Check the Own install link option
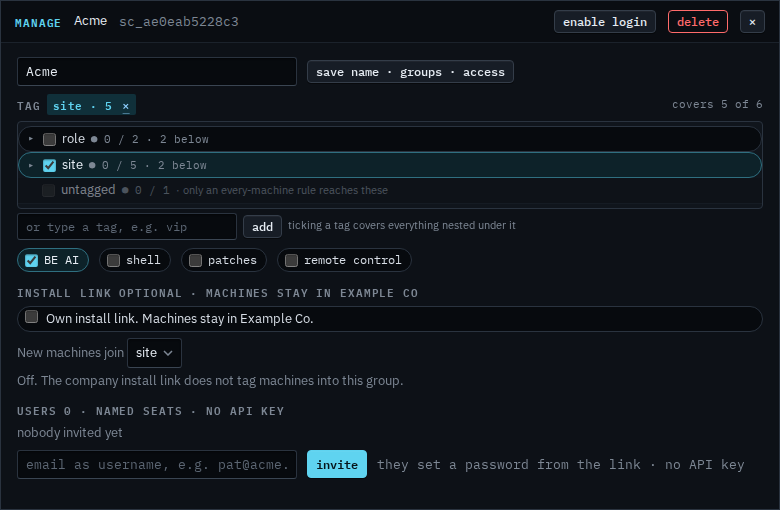Image resolution: width=780 pixels, height=510 pixels. [x=31, y=317]
